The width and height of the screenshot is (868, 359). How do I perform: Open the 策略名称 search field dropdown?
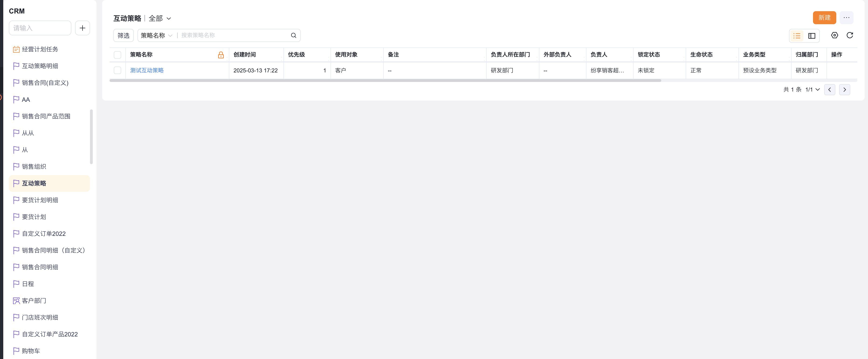pos(156,35)
